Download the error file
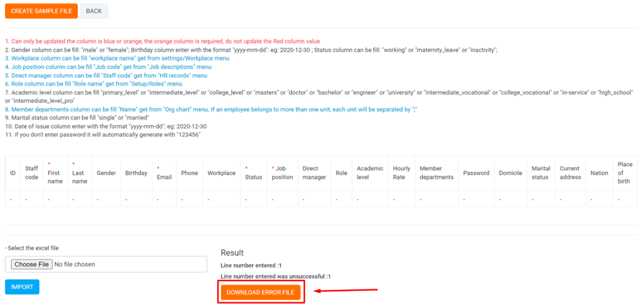Viewport: 644px width, 305px height. click(x=261, y=292)
